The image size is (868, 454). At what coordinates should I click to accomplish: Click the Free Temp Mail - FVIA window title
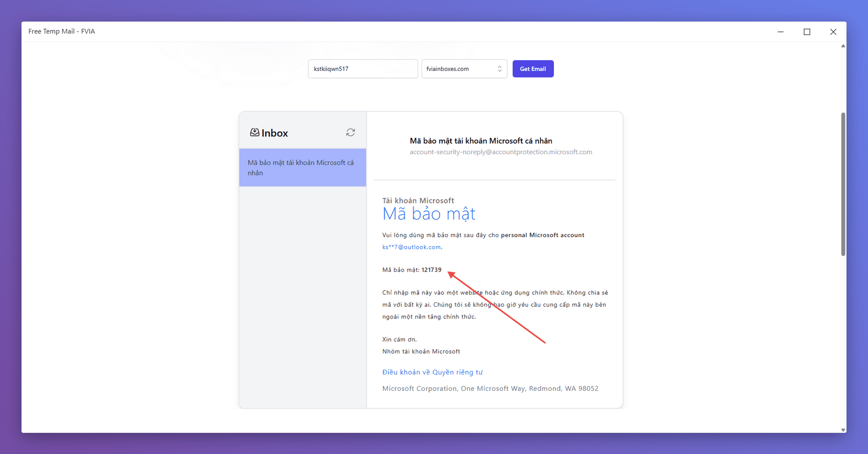pyautogui.click(x=61, y=31)
